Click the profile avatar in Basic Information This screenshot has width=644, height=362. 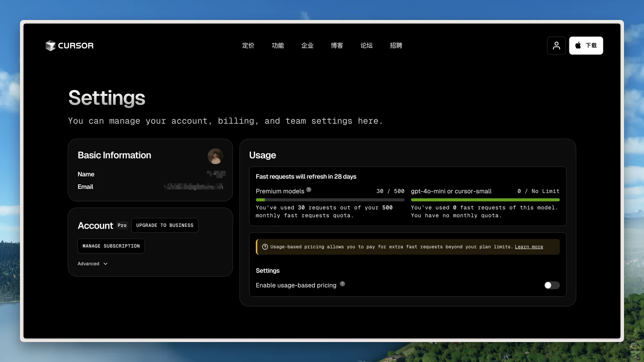215,156
